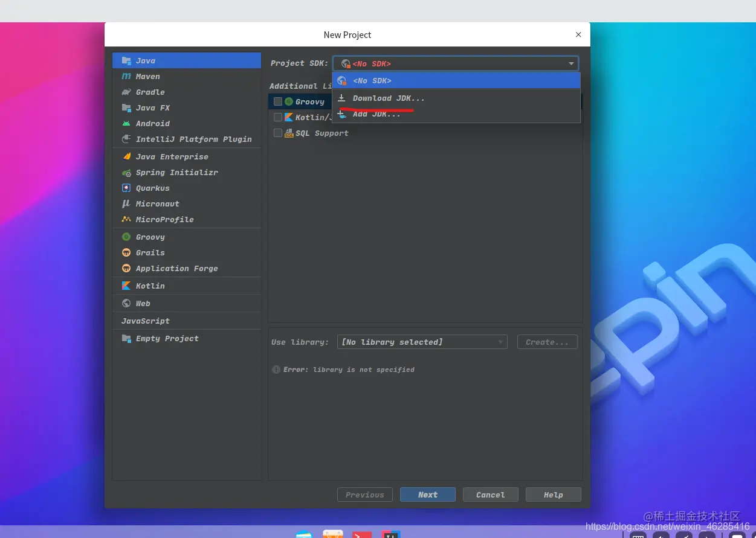
Task: Open the terminal from the taskbar
Action: coord(362,534)
